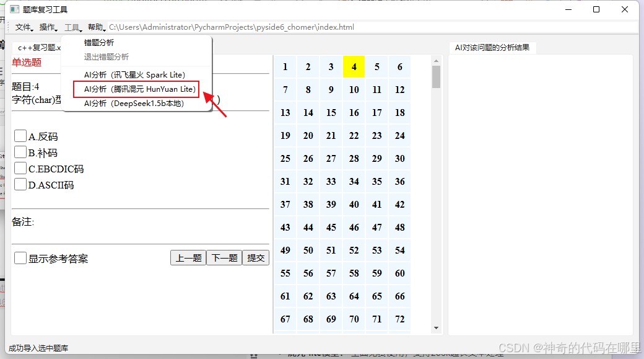The image size is (644, 359).
Task: Go to question number 5
Action: pyautogui.click(x=377, y=66)
